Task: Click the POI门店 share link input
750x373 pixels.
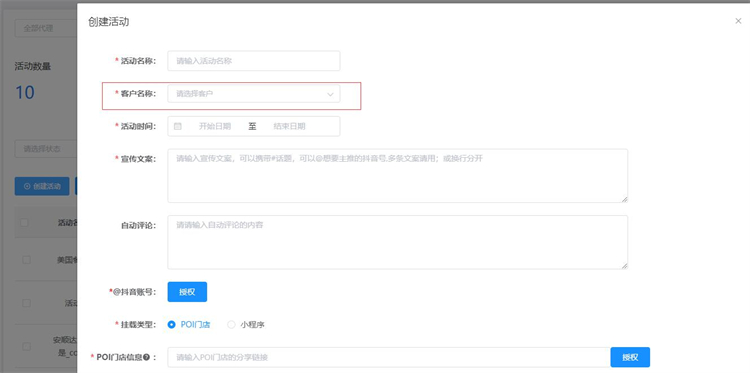Action: pyautogui.click(x=389, y=357)
